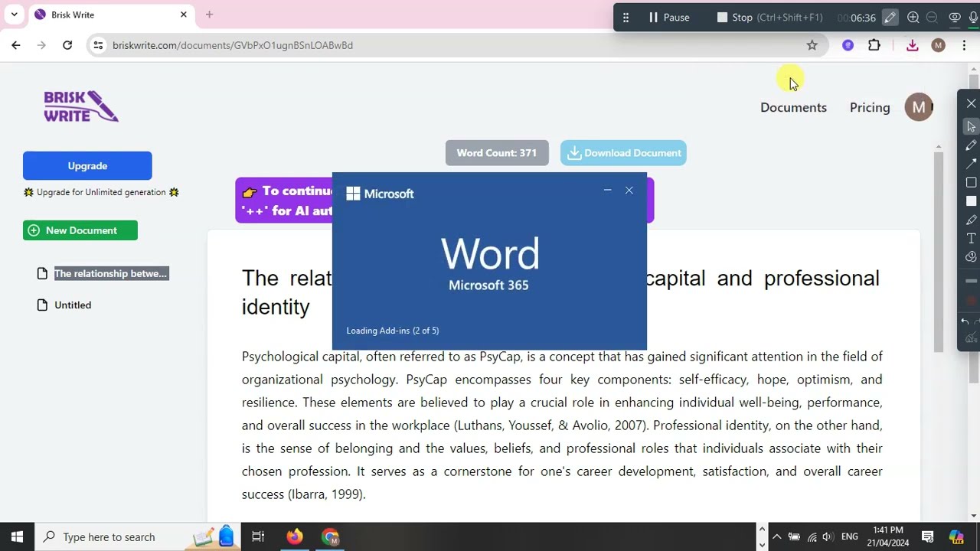
Task: Toggle the recorder pencil annotation tool
Action: tap(890, 17)
